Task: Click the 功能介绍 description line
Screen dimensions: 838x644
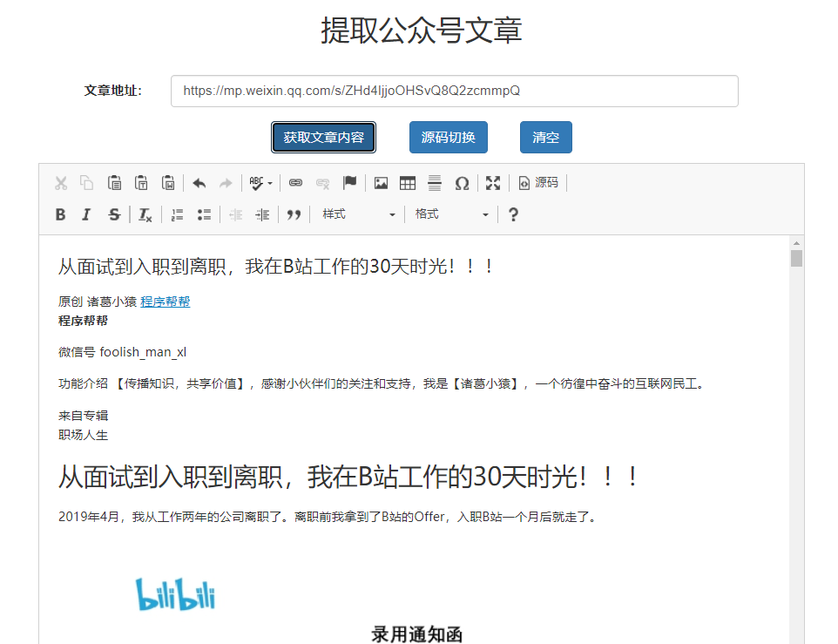Action: (382, 383)
